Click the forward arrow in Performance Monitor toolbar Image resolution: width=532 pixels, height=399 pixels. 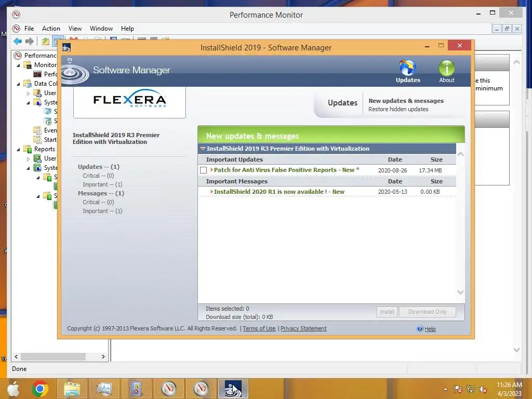[x=30, y=42]
